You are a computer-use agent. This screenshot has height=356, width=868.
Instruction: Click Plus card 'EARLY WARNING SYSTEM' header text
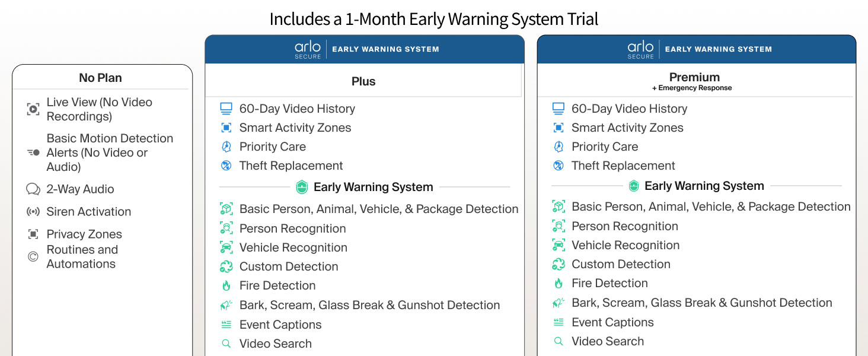coord(385,49)
